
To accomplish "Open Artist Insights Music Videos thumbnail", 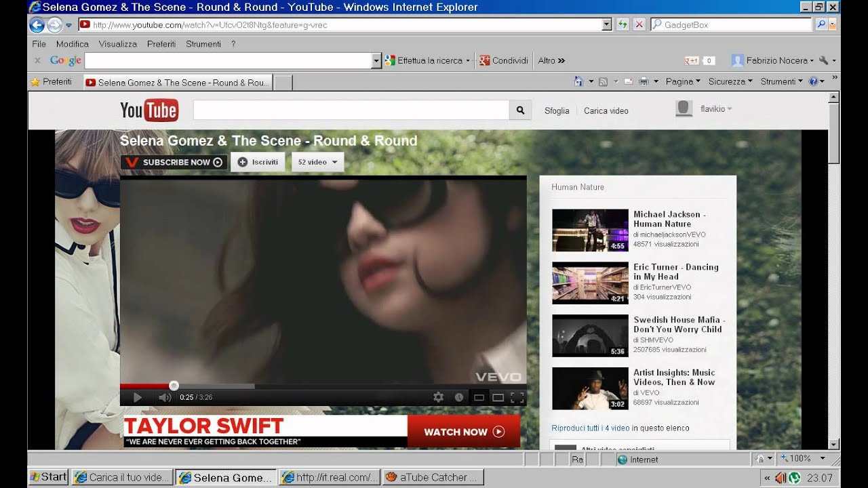I will pos(590,388).
